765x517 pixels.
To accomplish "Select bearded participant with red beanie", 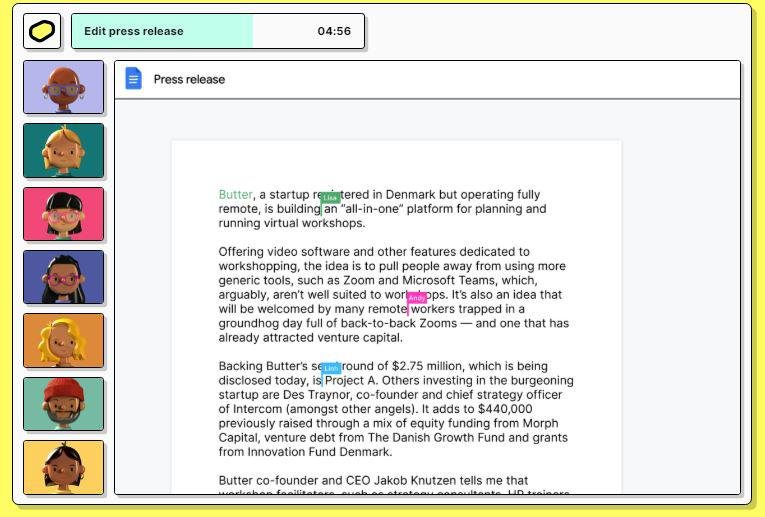I will pos(63,404).
